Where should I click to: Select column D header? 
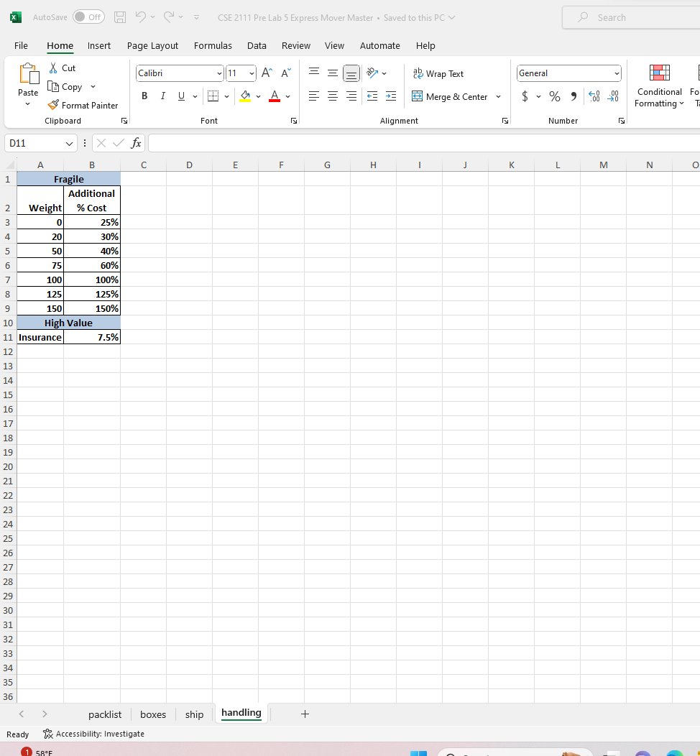[189, 165]
